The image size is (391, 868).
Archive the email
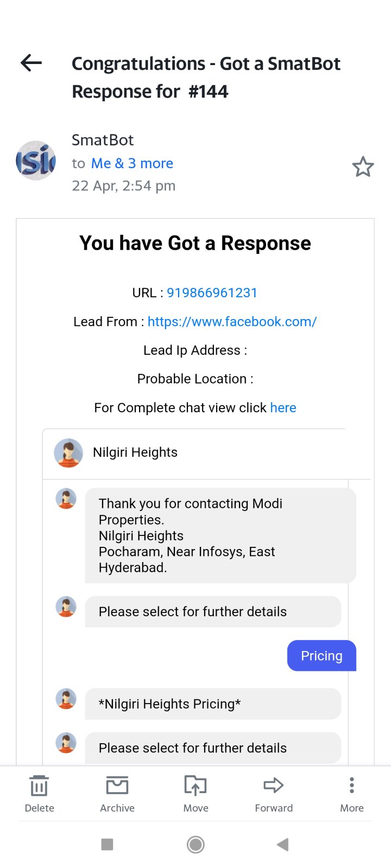tap(117, 793)
